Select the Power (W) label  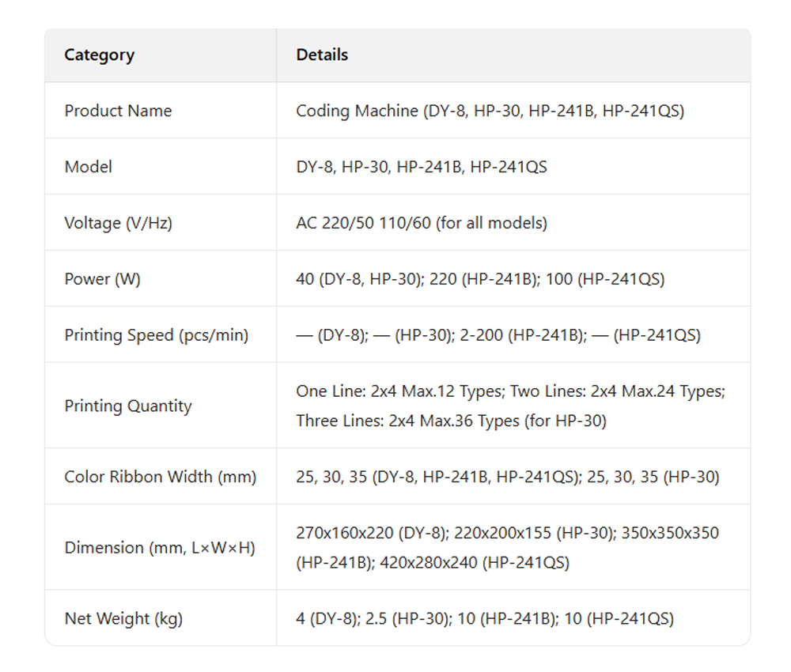tap(102, 279)
